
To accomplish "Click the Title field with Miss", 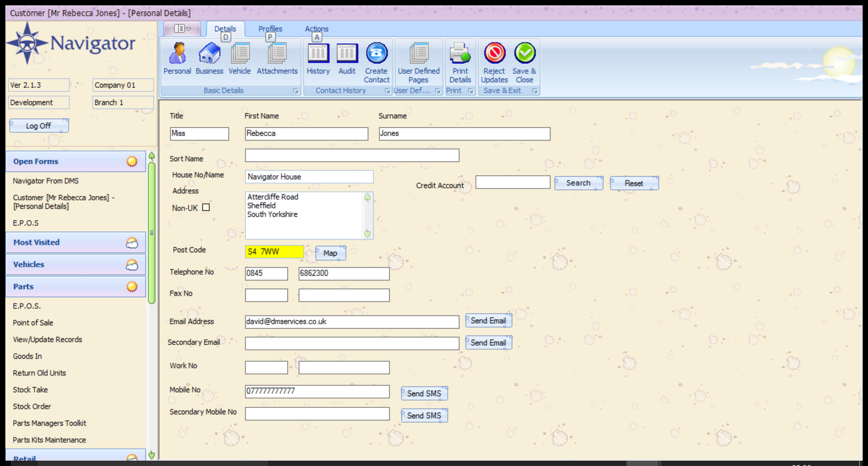I will point(199,134).
